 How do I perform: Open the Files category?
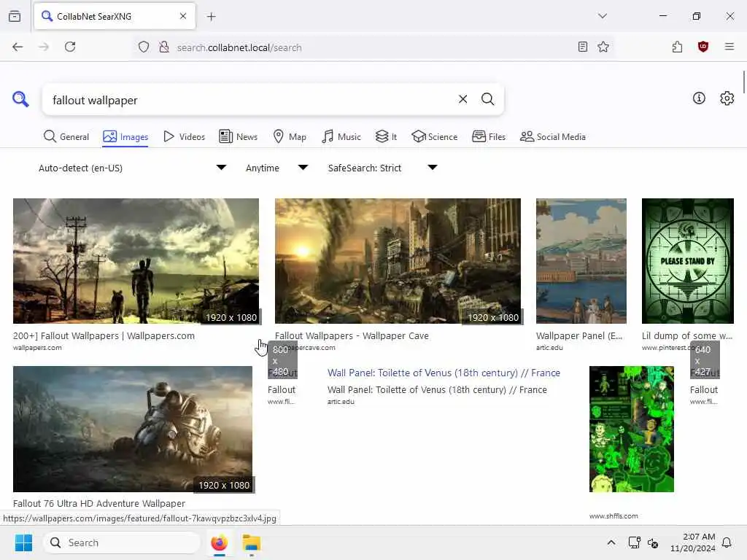[x=489, y=136]
